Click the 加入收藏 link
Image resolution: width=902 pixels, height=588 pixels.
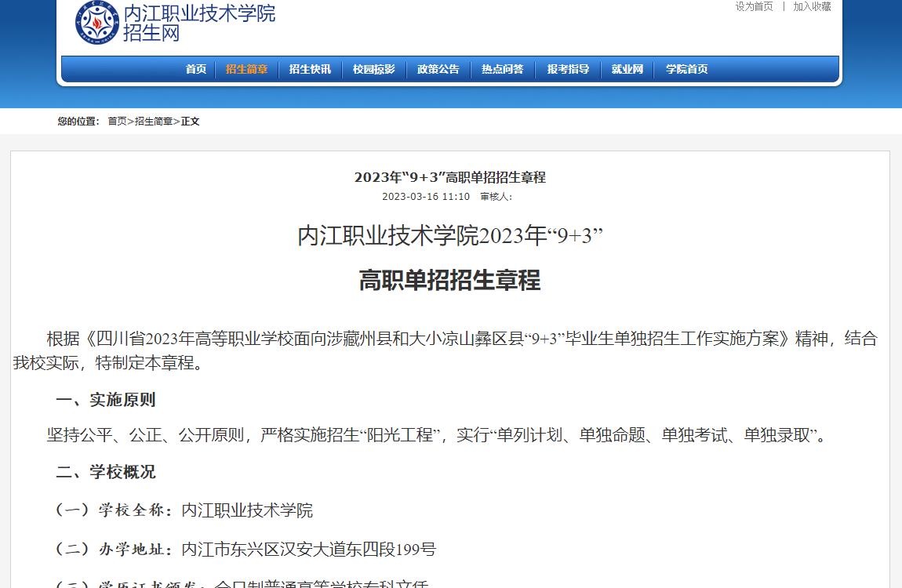[x=813, y=6]
